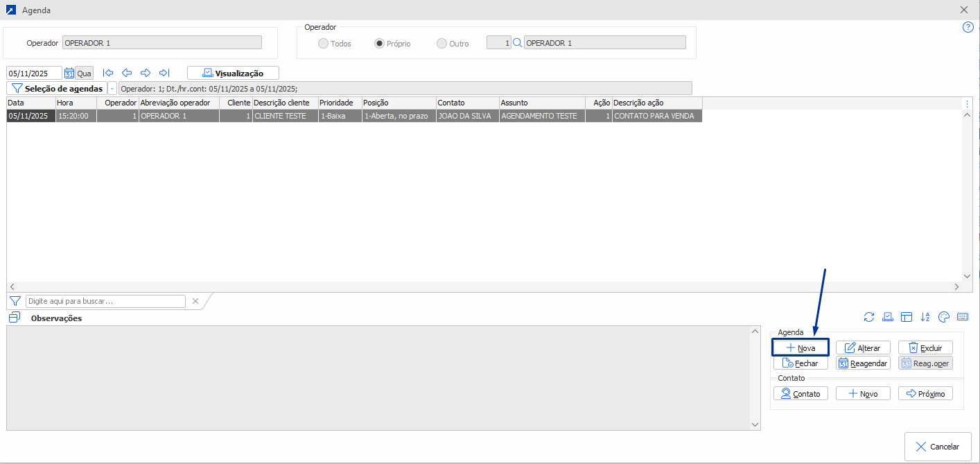Click the Excluir button
The width and height of the screenshot is (980, 464).
coord(925,347)
